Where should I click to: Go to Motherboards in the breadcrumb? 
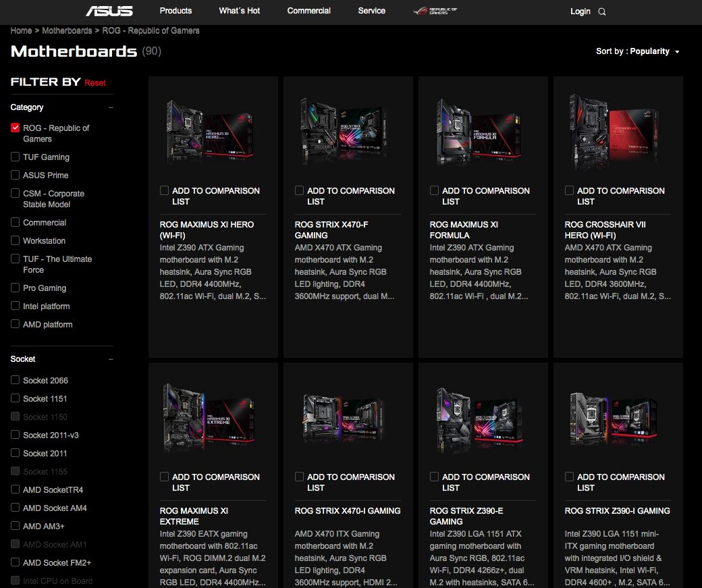(67, 30)
